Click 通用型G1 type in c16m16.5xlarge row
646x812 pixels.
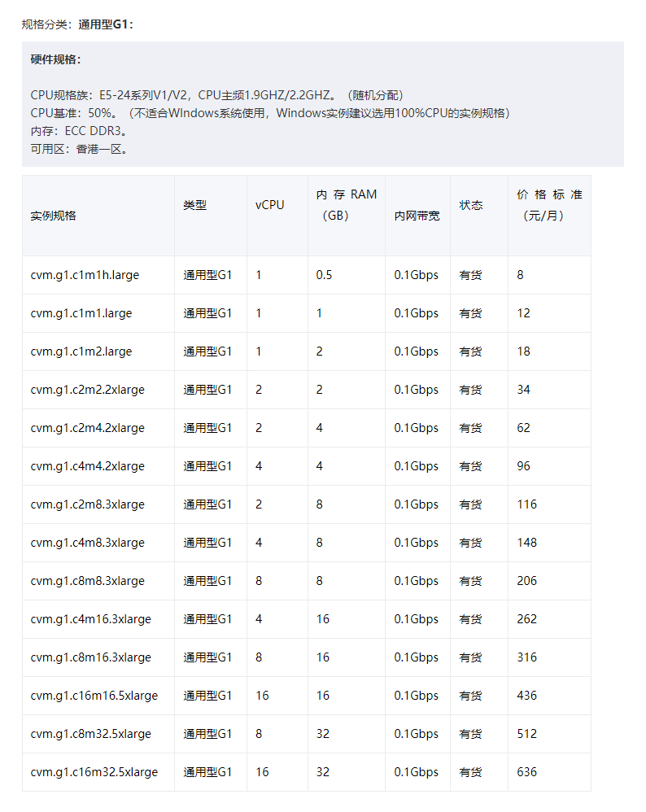pyautogui.click(x=207, y=696)
